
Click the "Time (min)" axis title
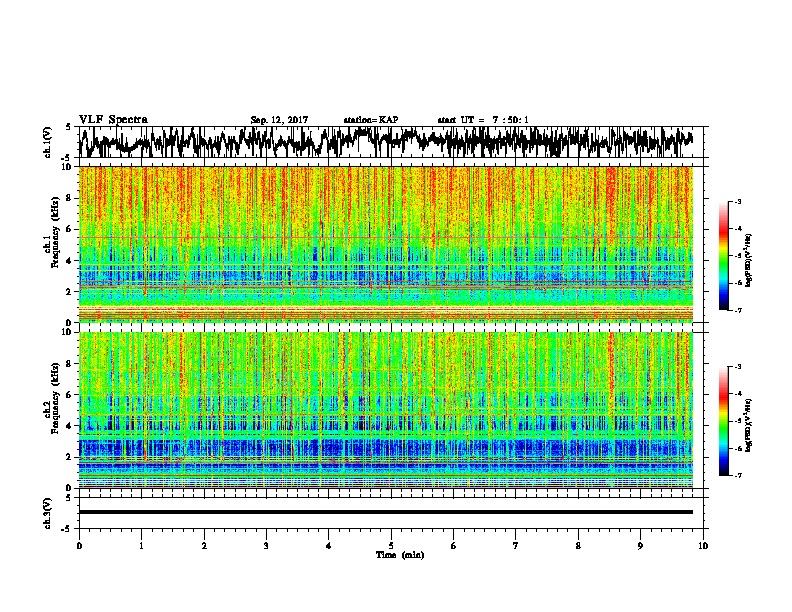400,555
